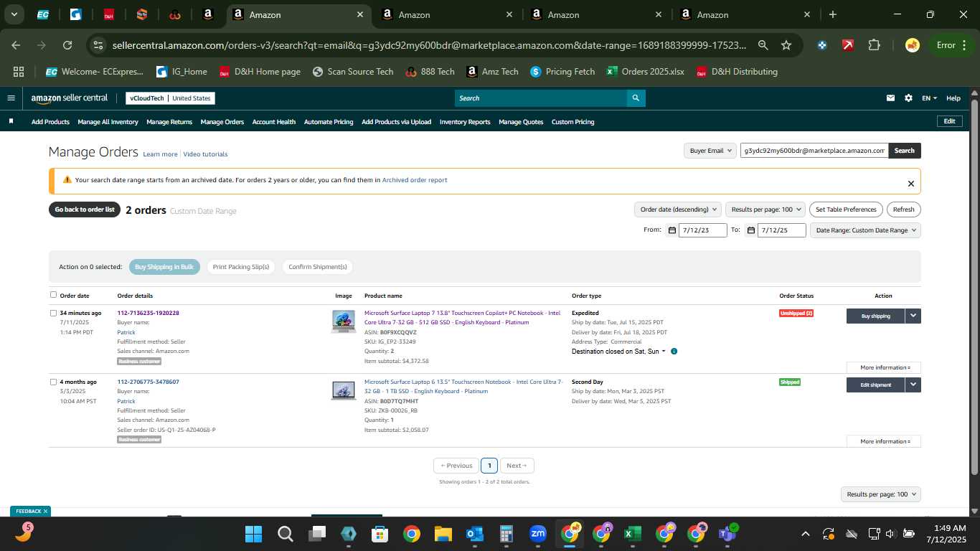
Task: Expand Destination closed on Sat, Sun arrow
Action: (663, 352)
